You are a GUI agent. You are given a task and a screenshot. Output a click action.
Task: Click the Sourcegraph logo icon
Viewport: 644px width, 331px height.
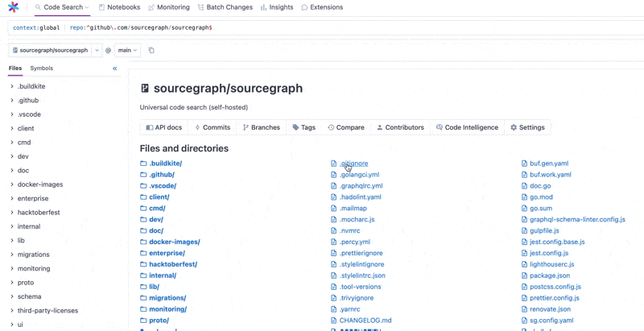coord(13,7)
